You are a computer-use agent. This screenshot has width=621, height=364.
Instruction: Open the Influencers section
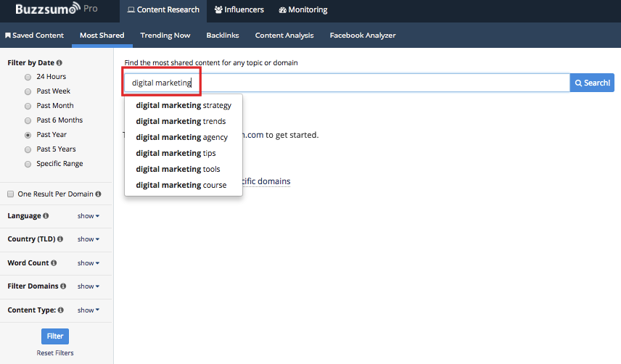coord(239,10)
